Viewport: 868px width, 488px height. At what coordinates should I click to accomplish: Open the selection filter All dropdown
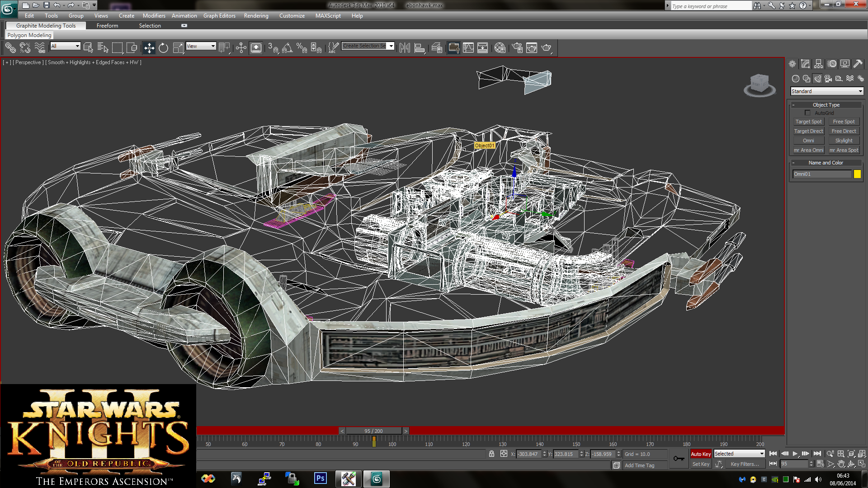(x=65, y=46)
